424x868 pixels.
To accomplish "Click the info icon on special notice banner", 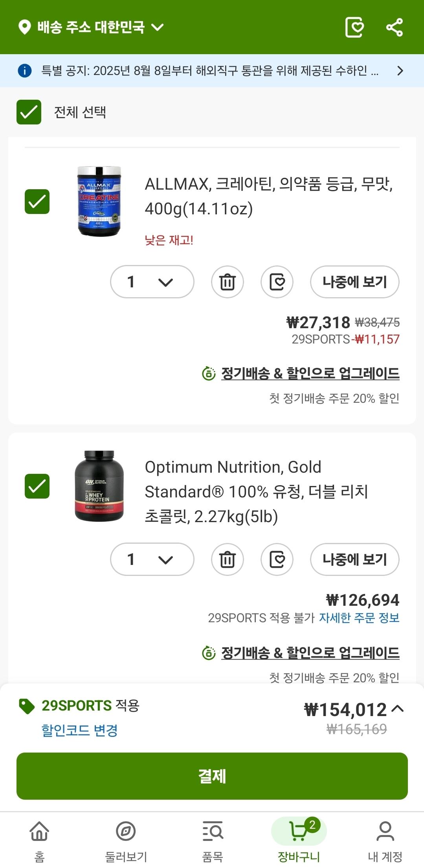I will click(x=25, y=71).
